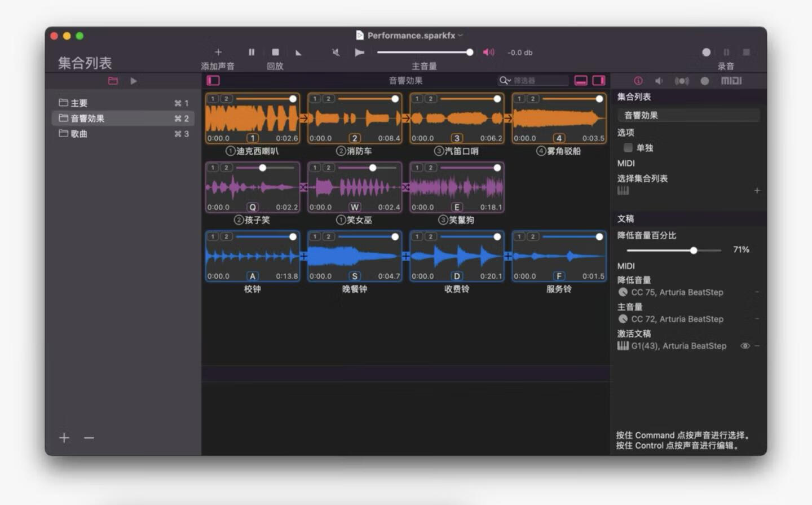Screen dimensions: 812x505
Task: Click the crossed-out speaker duck icon
Action: pos(336,52)
